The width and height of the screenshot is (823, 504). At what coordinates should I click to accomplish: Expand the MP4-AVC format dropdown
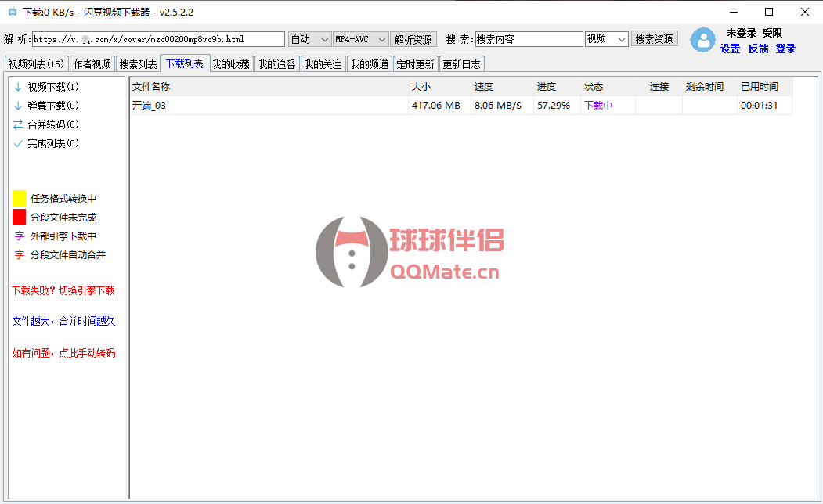(x=360, y=39)
